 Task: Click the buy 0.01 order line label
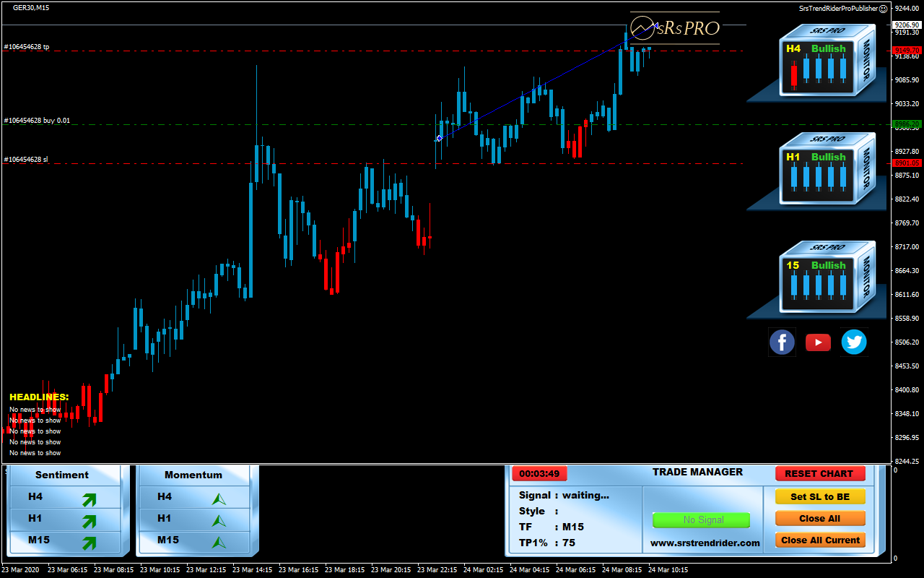pyautogui.click(x=37, y=121)
